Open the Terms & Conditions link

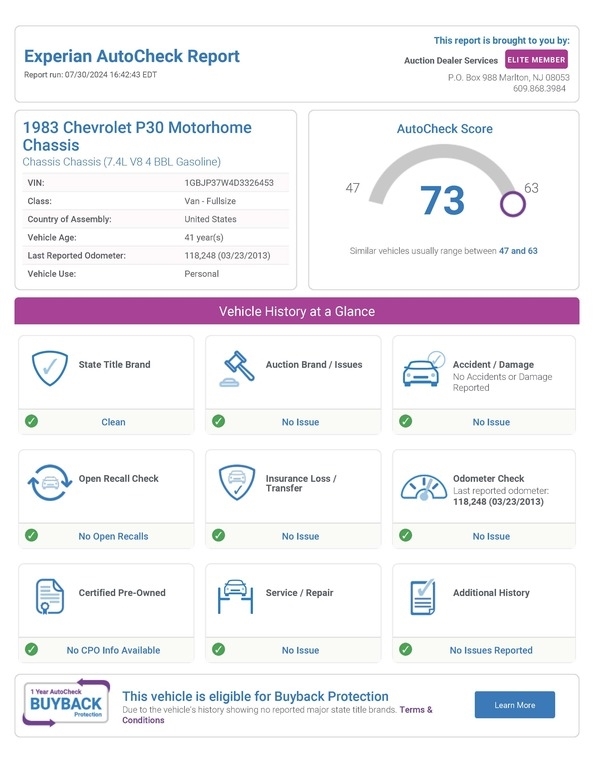point(277,715)
